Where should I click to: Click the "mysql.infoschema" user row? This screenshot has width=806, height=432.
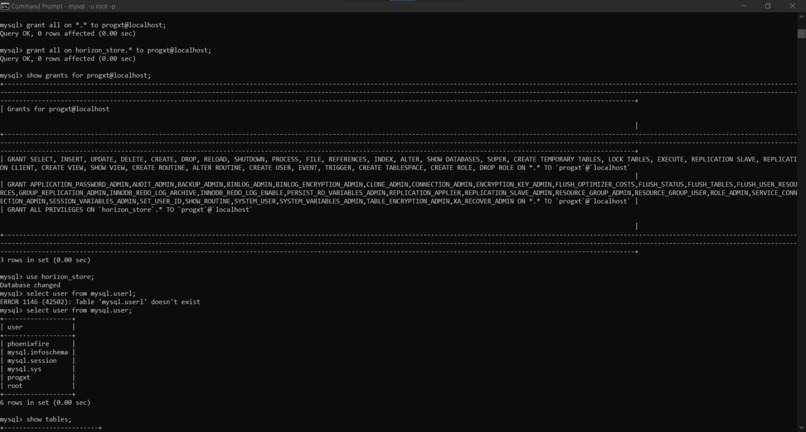38,352
